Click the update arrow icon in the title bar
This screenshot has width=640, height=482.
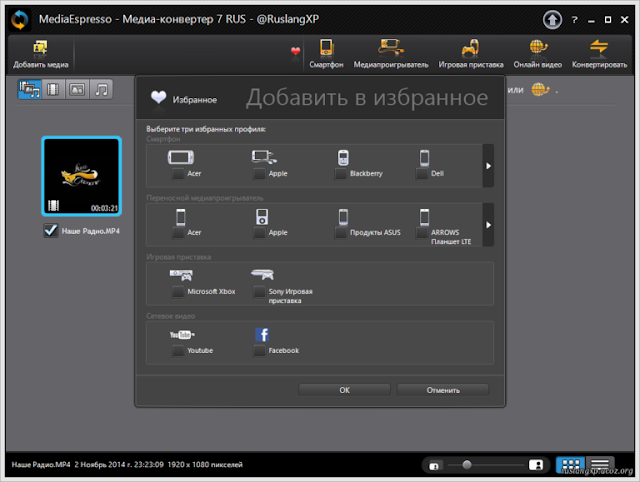coord(552,20)
